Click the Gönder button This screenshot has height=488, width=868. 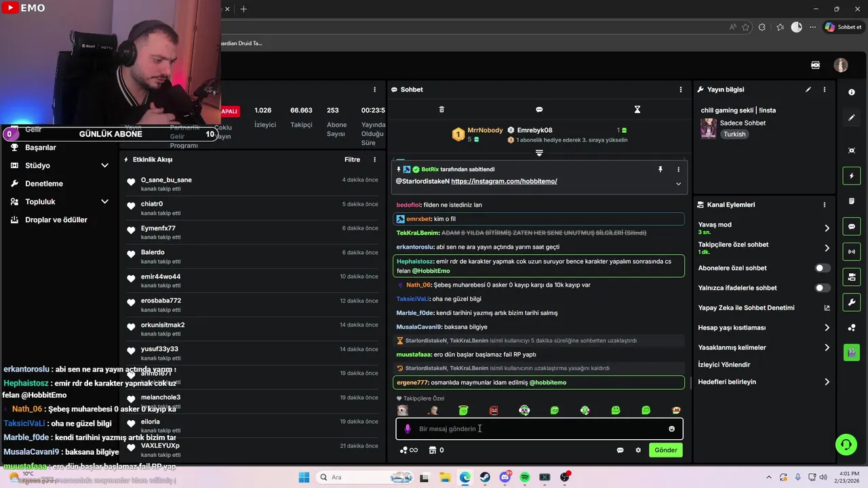click(666, 450)
